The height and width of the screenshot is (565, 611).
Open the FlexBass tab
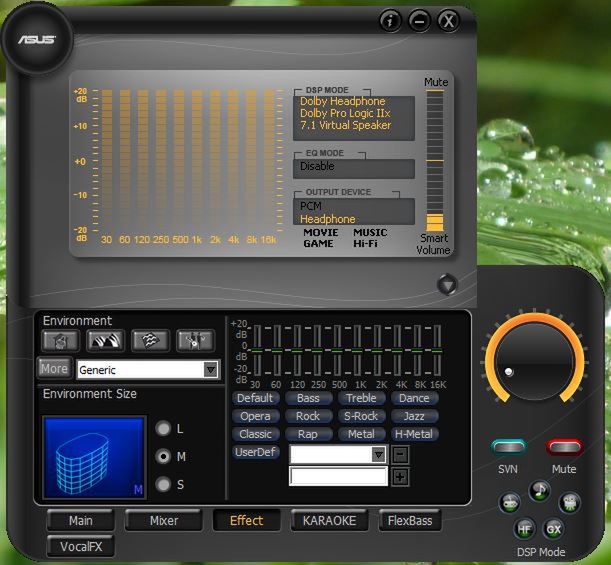coord(410,521)
